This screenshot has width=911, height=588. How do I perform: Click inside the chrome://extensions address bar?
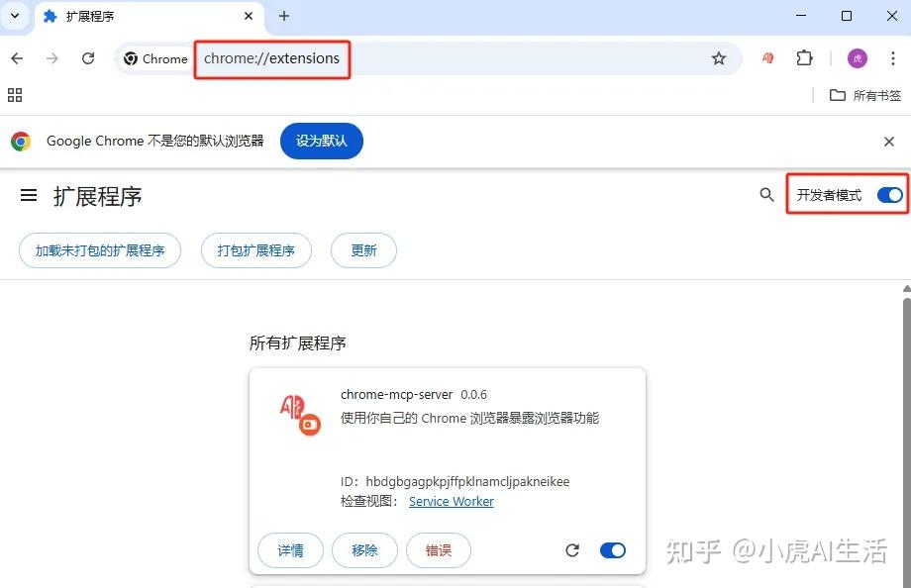click(x=271, y=58)
